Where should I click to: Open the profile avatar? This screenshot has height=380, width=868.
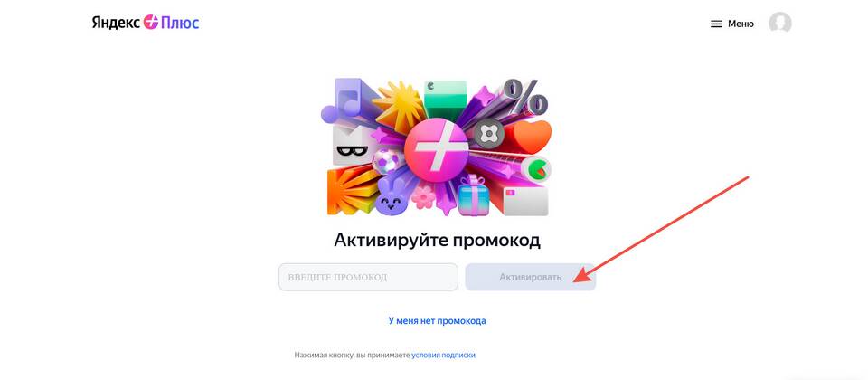[x=780, y=24]
